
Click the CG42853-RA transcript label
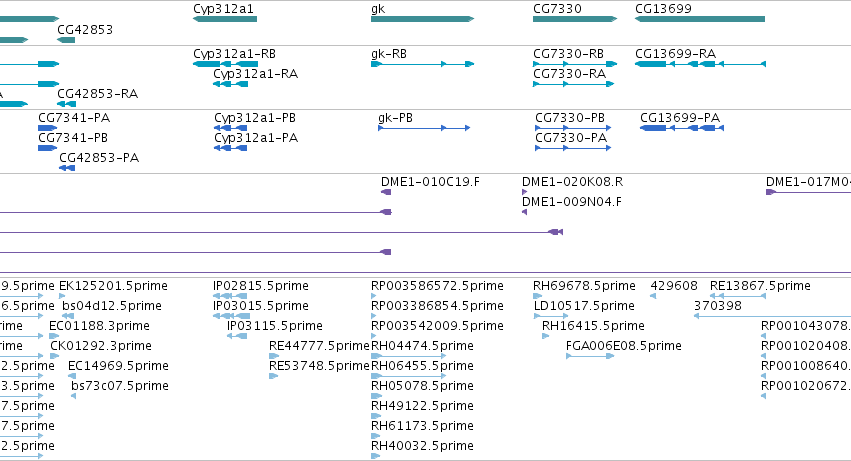click(98, 94)
